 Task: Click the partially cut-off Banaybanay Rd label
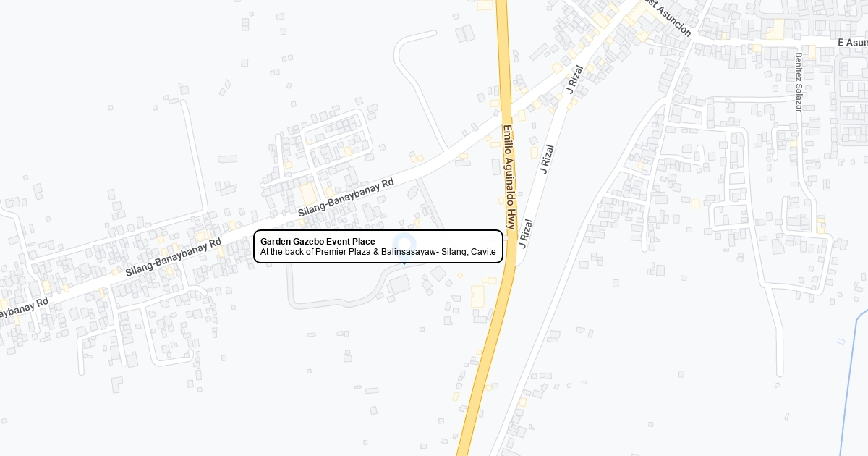24,308
